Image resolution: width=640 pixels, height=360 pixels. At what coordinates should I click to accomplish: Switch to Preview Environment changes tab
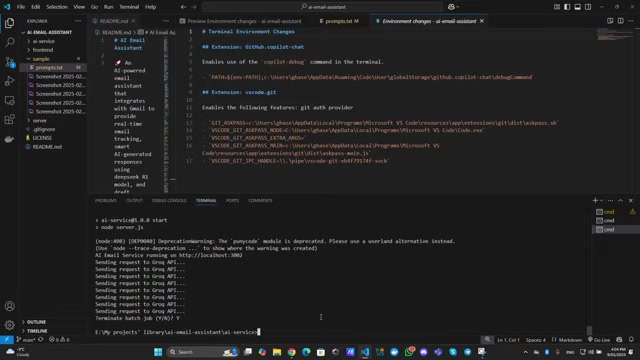tap(244, 21)
